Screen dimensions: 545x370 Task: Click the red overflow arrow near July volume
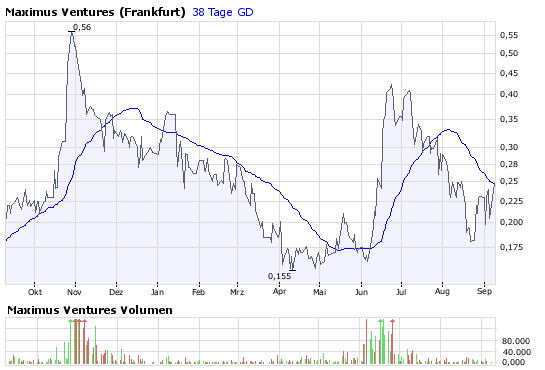[392, 321]
